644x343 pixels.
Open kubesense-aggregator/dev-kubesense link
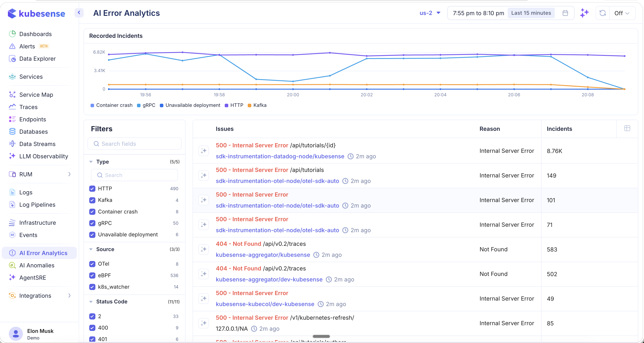coord(269,279)
